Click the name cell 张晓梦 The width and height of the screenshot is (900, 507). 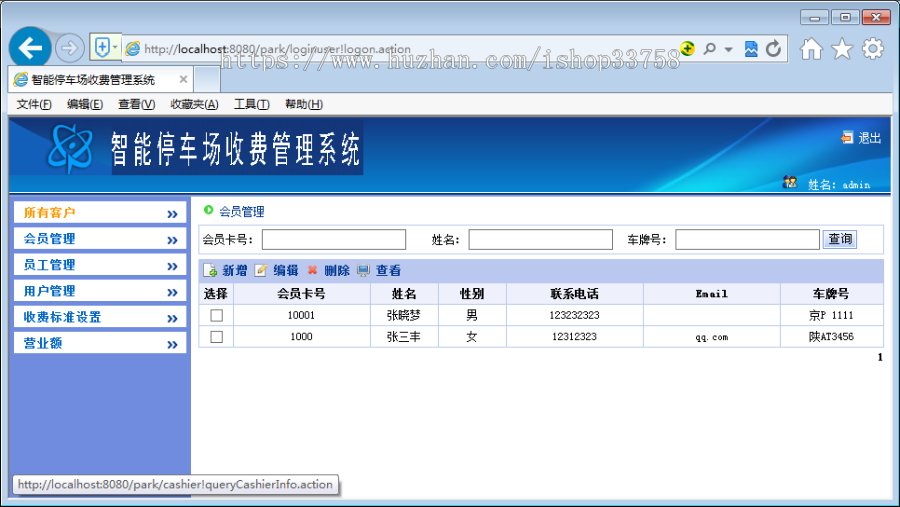(404, 315)
